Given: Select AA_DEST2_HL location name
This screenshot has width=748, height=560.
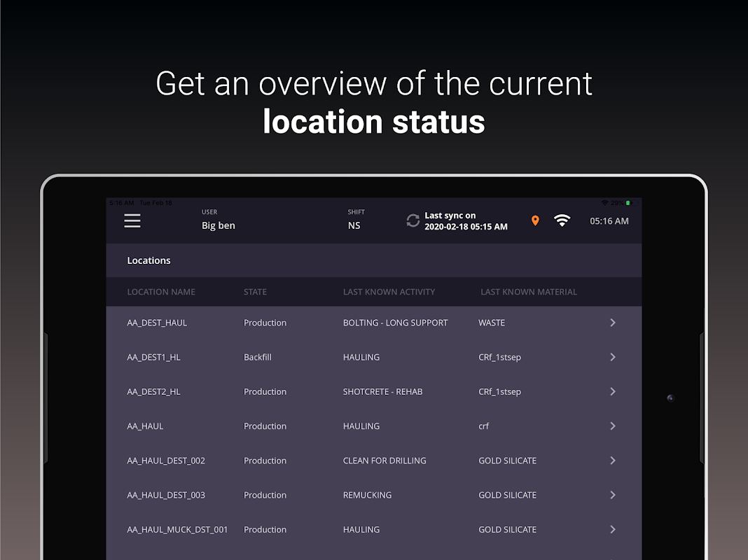Looking at the screenshot, I should point(153,391).
